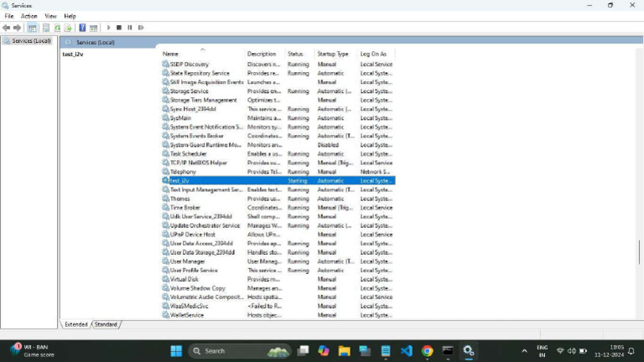Switch to the Standard tab

point(106,324)
